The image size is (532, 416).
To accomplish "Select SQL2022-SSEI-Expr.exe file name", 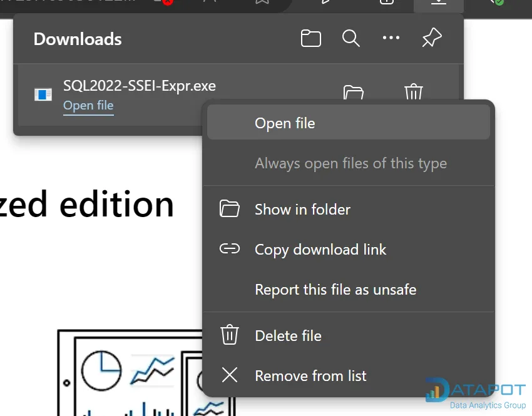I will click(140, 86).
